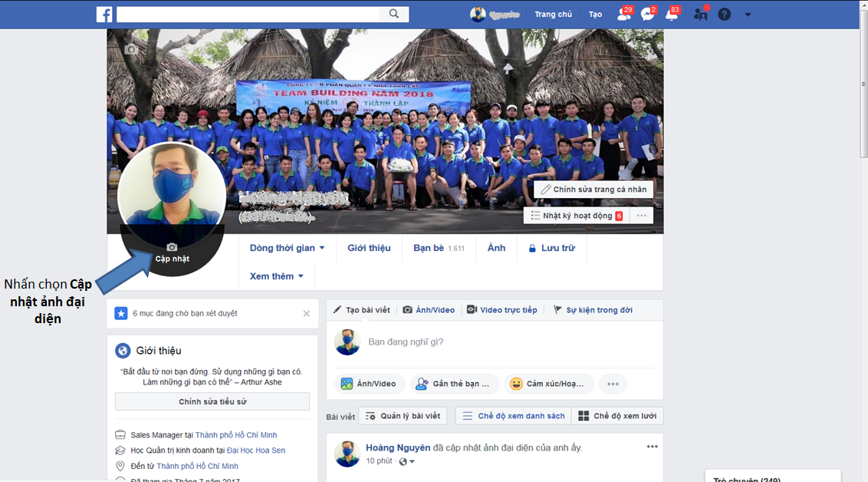
Task: Open Đến từ Thành phố Hồ Chí Minh link
Action: coord(197,466)
